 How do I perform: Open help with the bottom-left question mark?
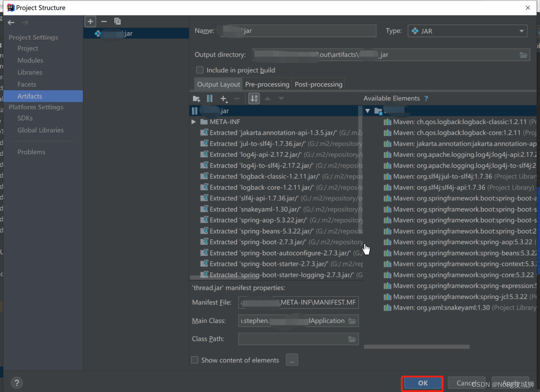click(x=17, y=383)
